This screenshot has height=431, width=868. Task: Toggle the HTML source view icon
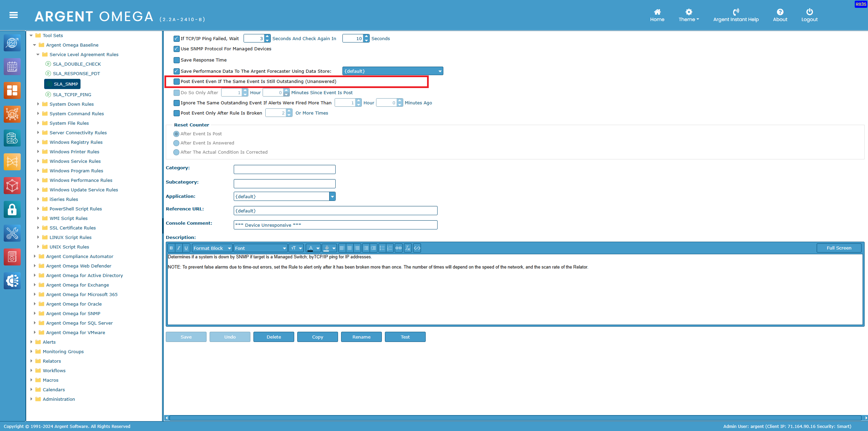[417, 248]
